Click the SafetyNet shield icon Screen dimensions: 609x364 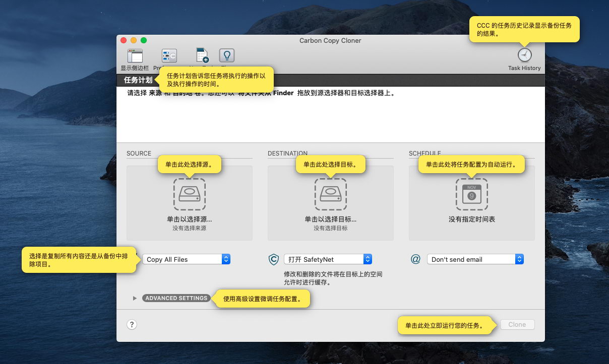tap(273, 259)
